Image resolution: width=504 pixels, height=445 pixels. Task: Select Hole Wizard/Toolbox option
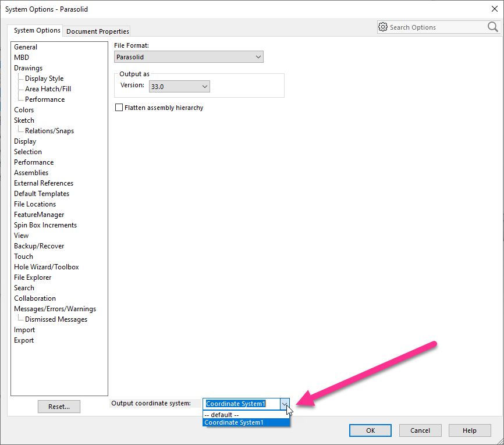click(47, 267)
